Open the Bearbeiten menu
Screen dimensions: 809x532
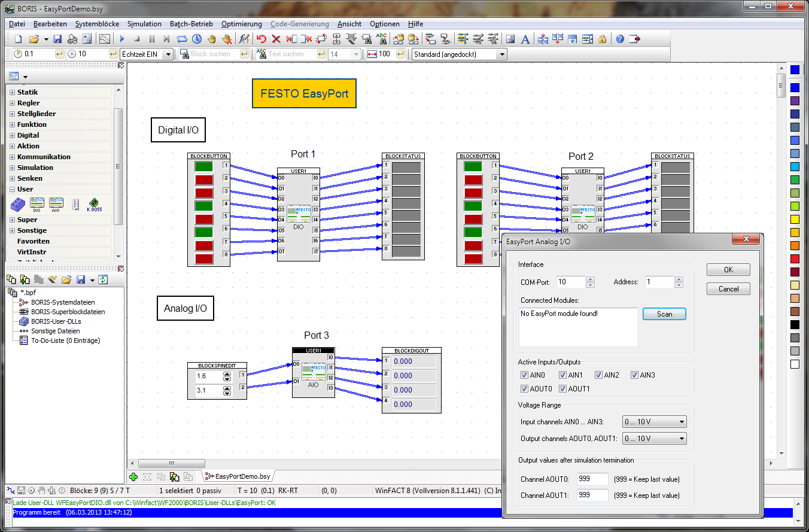[x=50, y=24]
